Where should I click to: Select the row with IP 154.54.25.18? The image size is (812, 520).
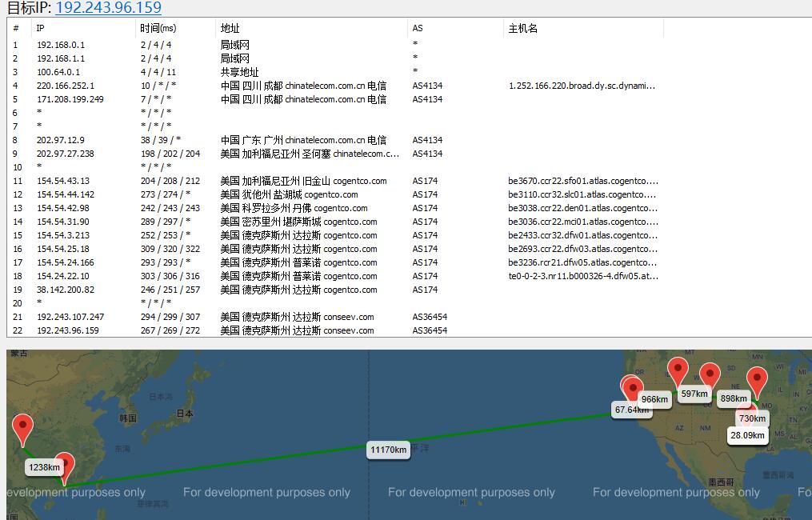pos(337,249)
